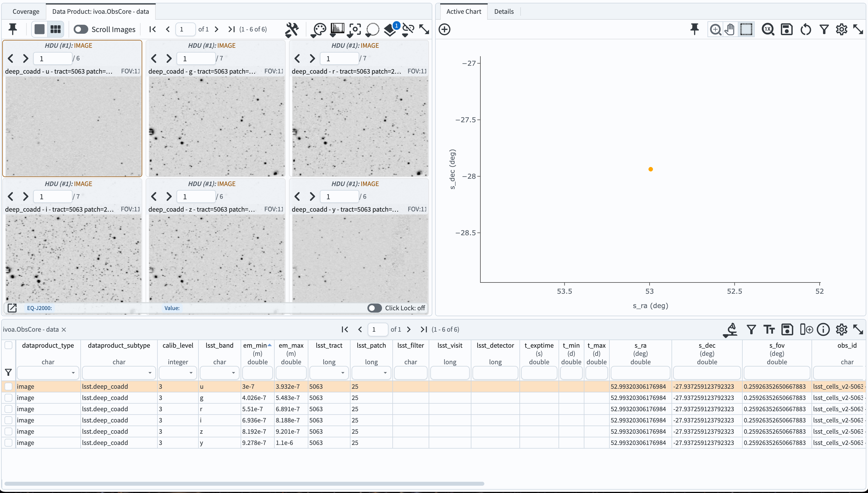Open the image lock/unlink options
Screen dimensions: 868x493
click(408, 30)
